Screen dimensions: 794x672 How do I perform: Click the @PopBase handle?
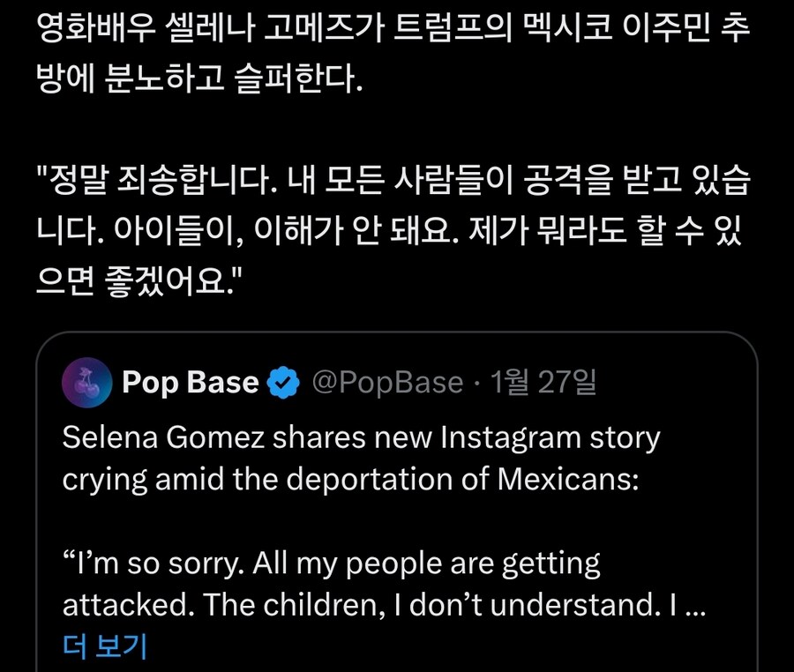point(388,383)
